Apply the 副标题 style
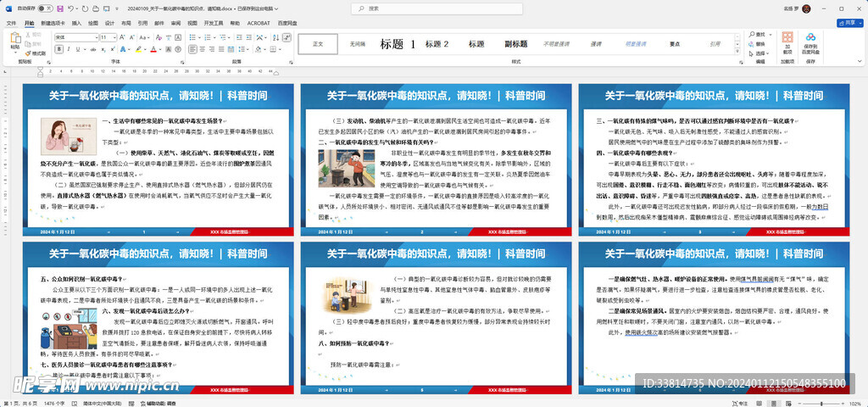This screenshot has height=407, width=868. (x=516, y=44)
